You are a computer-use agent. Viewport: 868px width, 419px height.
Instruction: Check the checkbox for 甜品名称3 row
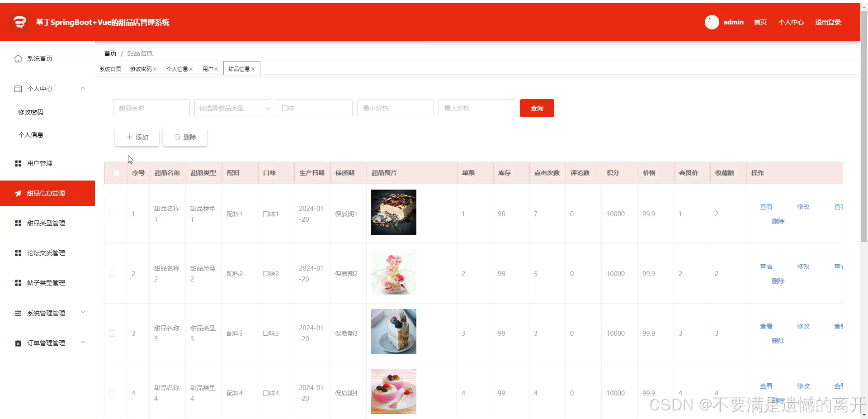coord(112,333)
